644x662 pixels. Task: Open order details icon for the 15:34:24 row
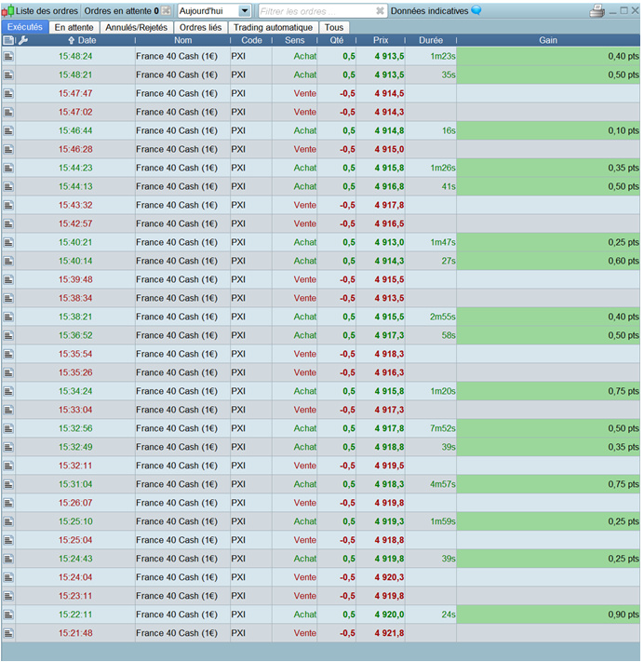[x=8, y=391]
